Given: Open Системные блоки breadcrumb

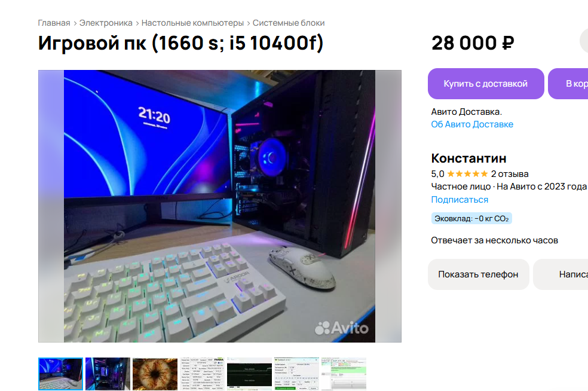Looking at the screenshot, I should [289, 23].
